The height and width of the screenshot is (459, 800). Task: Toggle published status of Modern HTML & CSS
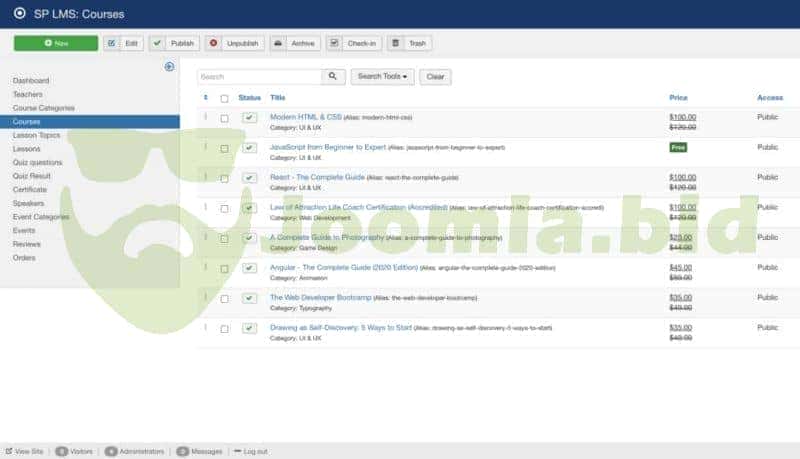pos(249,118)
